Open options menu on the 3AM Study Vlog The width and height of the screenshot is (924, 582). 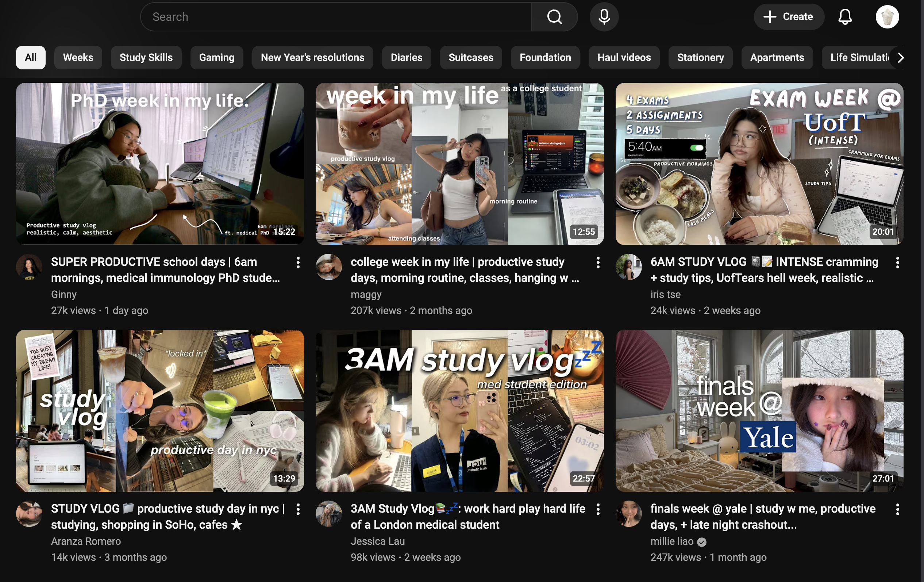coord(598,509)
